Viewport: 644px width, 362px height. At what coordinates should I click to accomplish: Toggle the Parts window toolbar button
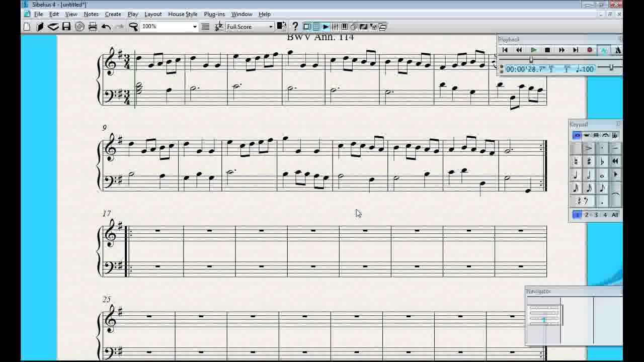pos(354,27)
